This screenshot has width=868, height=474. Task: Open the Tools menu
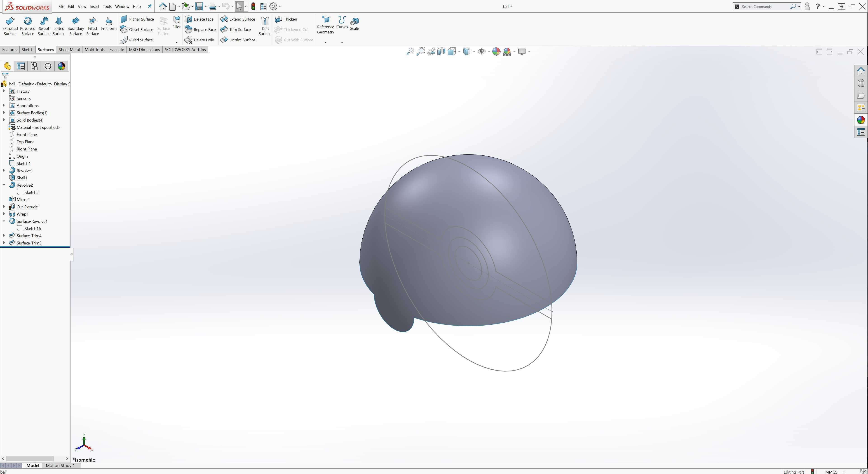[x=107, y=6]
